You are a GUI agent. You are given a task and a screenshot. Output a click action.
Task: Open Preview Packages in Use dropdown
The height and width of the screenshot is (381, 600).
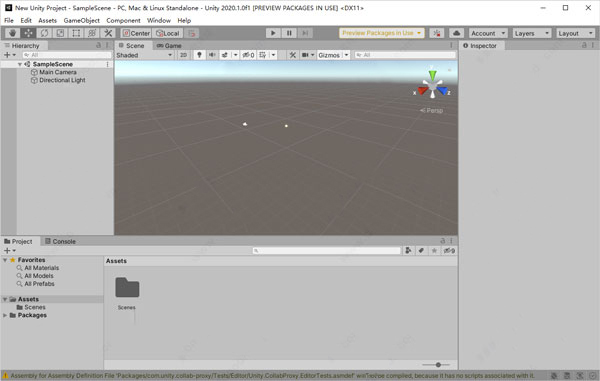(x=382, y=33)
